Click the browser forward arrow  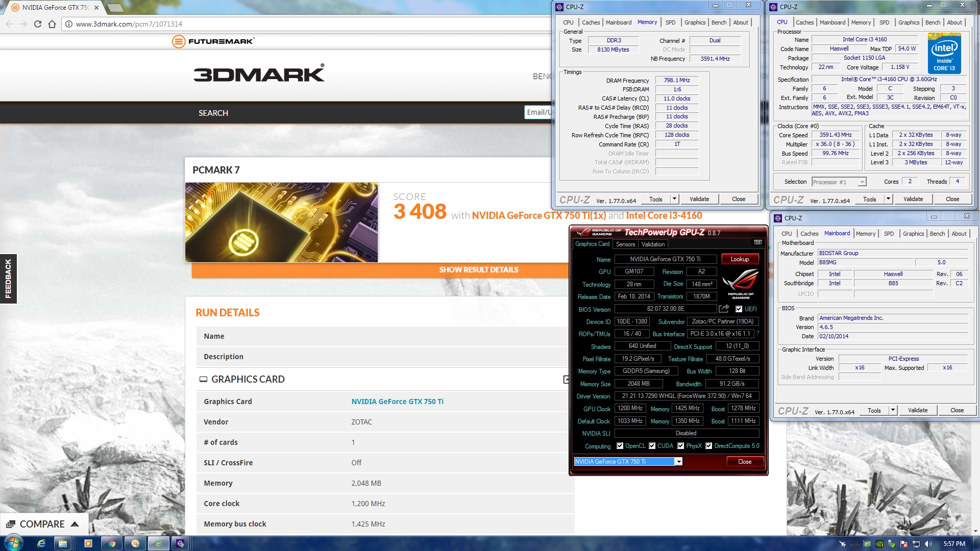coord(23,24)
